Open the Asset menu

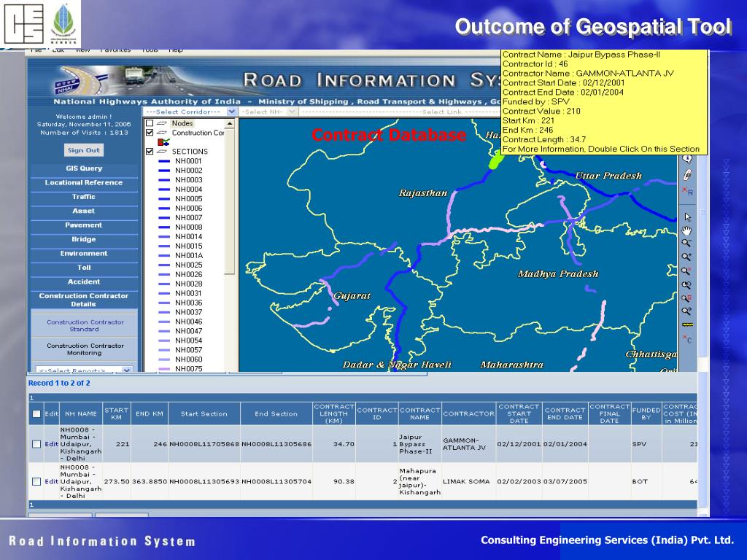[84, 211]
